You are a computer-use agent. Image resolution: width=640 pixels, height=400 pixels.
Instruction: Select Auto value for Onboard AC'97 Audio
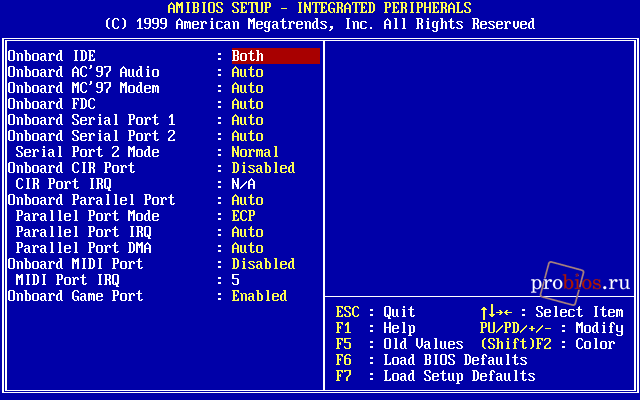pyautogui.click(x=247, y=72)
